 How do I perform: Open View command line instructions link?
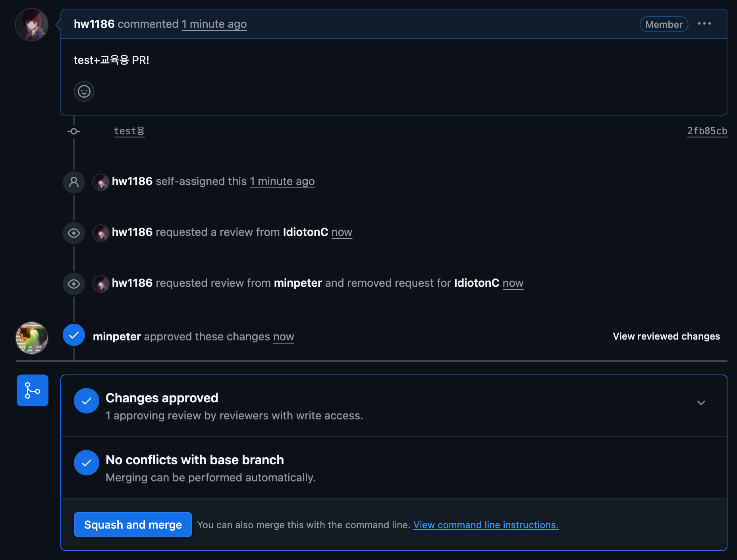(x=486, y=525)
